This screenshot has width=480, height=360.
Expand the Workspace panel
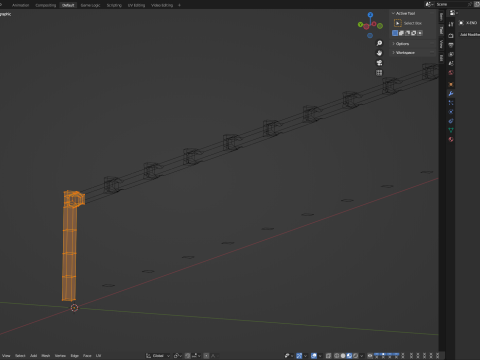coord(394,53)
